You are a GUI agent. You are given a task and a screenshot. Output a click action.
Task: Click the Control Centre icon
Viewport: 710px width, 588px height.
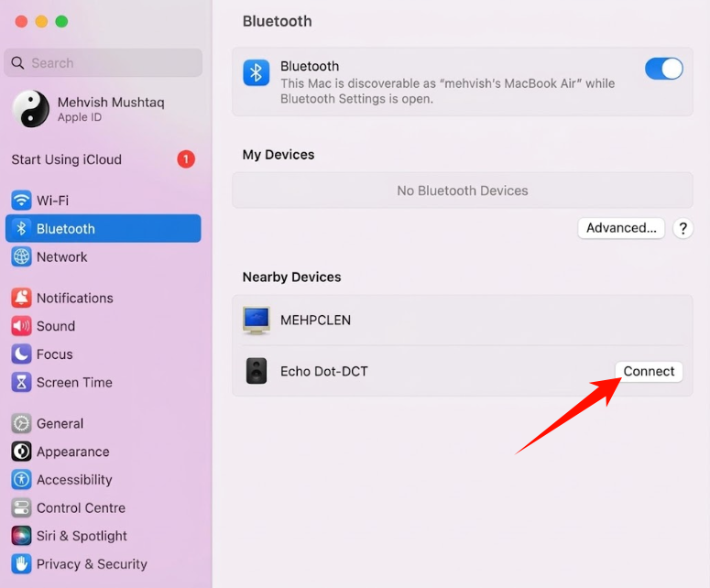(21, 508)
